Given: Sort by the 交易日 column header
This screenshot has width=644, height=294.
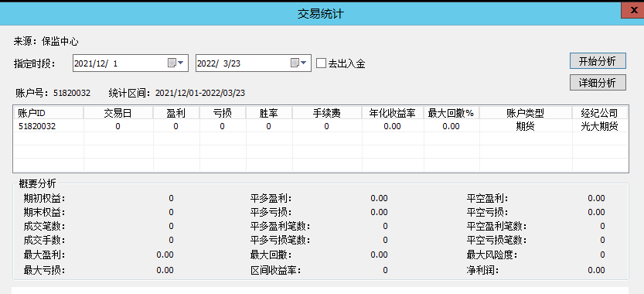Looking at the screenshot, I should pyautogui.click(x=118, y=113).
